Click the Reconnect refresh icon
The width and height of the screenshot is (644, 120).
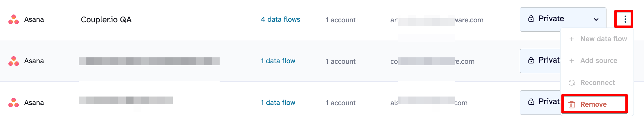(572, 83)
